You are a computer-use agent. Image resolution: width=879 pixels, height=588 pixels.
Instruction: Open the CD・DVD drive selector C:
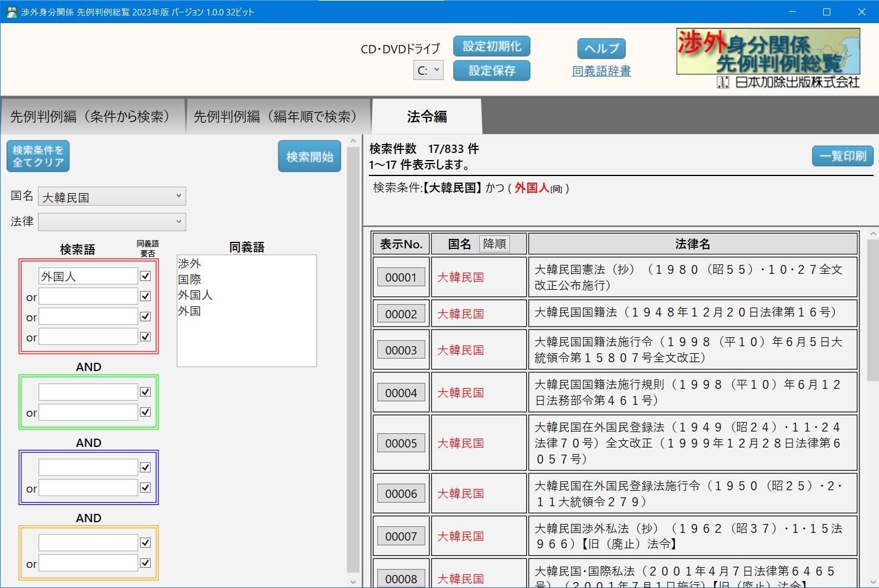(428, 71)
